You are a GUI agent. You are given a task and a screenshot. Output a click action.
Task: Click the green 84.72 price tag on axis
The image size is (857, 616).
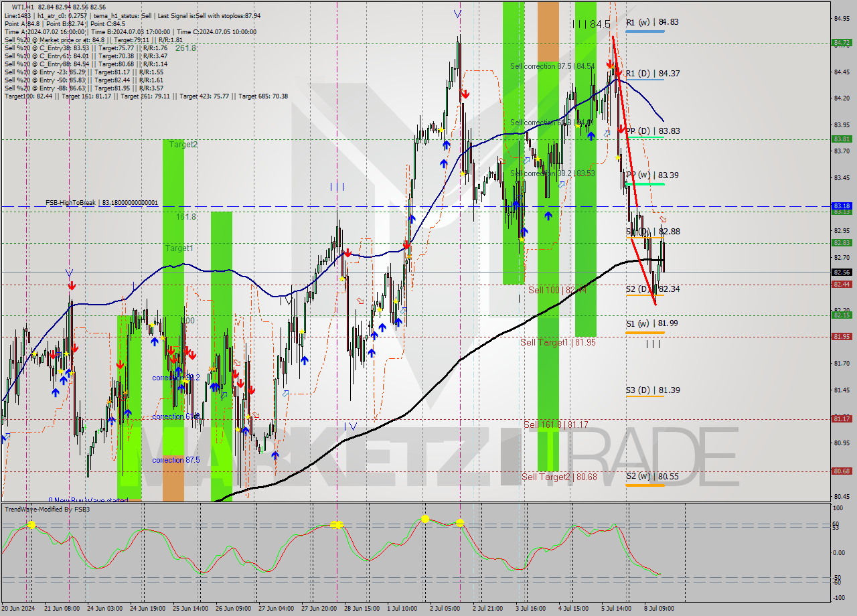pyautogui.click(x=841, y=42)
